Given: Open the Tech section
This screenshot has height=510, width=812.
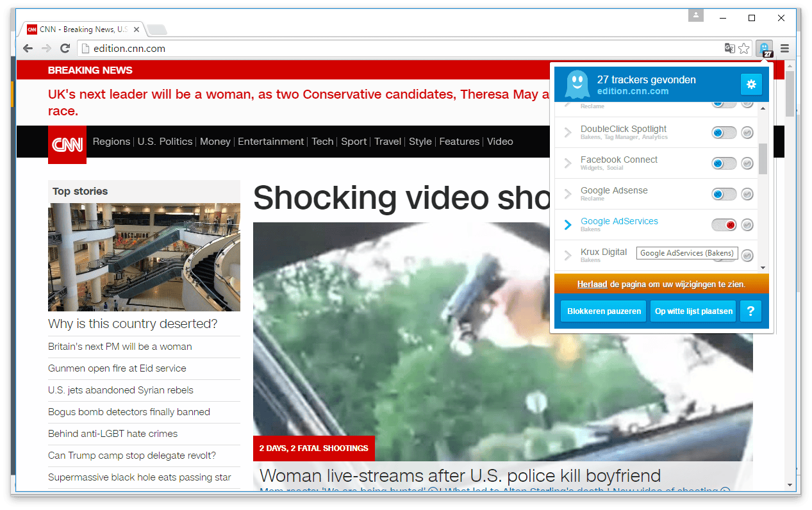Looking at the screenshot, I should click(323, 142).
